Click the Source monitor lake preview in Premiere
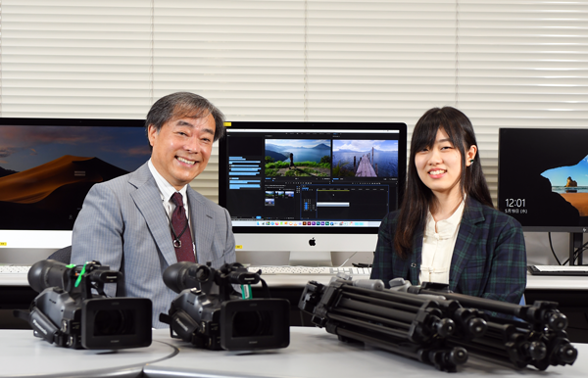 coord(298,158)
